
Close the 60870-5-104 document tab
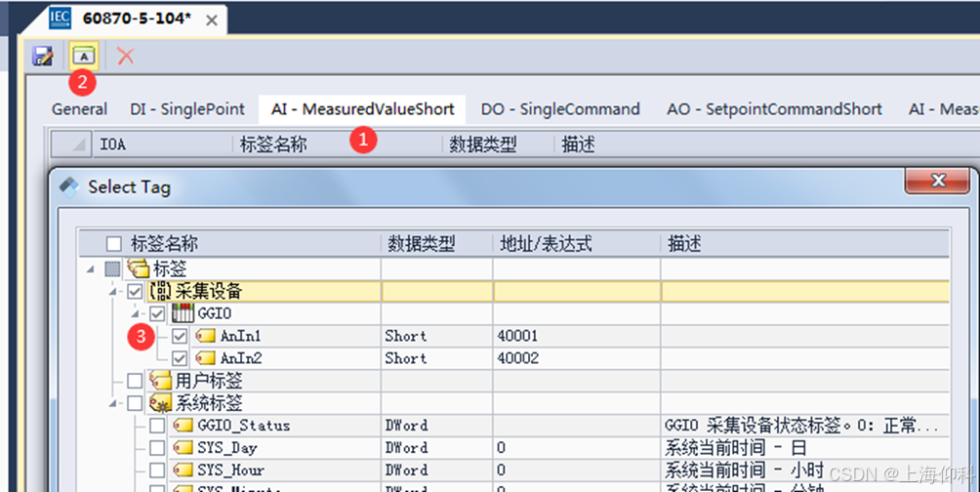coord(211,19)
